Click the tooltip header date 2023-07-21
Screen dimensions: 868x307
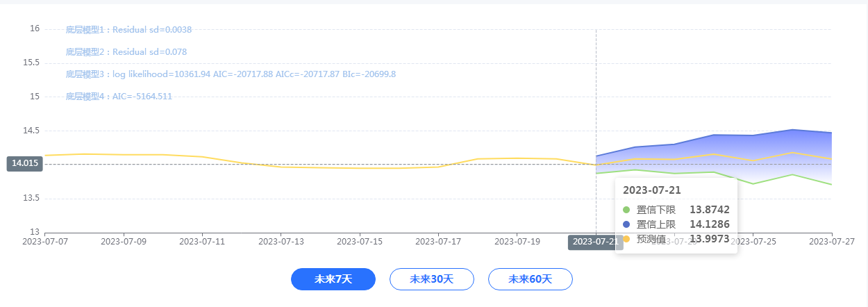point(651,190)
